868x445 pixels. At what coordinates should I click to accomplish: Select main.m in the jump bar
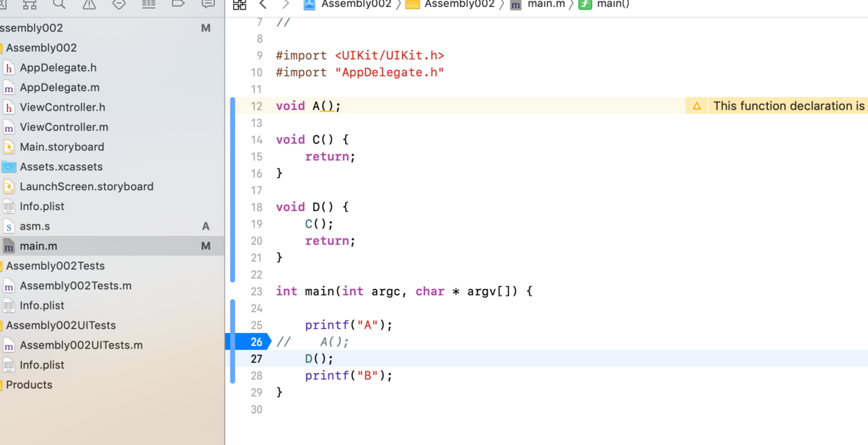tap(538, 4)
